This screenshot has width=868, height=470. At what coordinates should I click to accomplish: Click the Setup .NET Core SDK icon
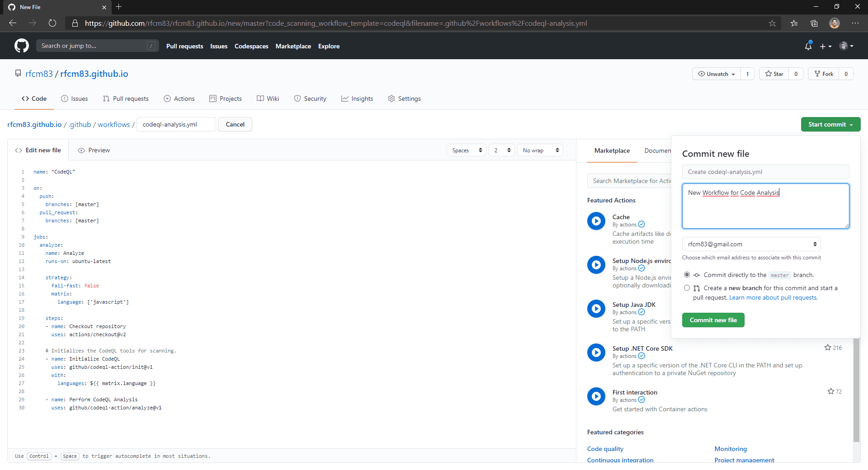pyautogui.click(x=596, y=352)
